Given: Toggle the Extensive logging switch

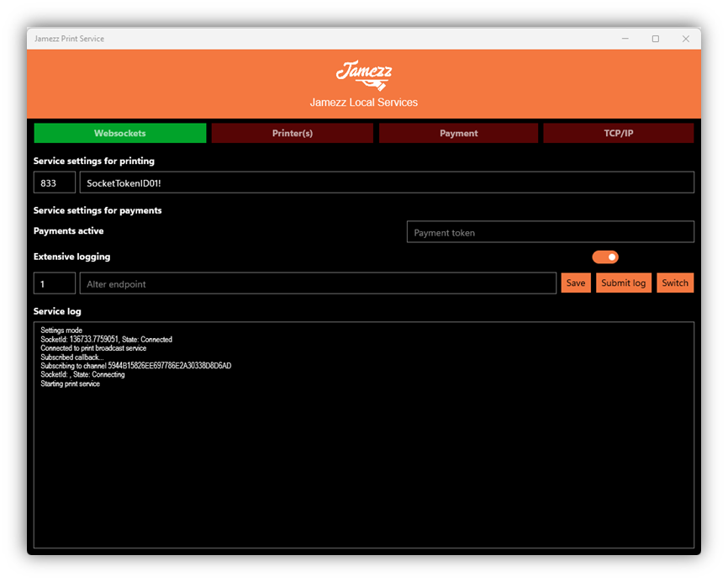Looking at the screenshot, I should 605,257.
